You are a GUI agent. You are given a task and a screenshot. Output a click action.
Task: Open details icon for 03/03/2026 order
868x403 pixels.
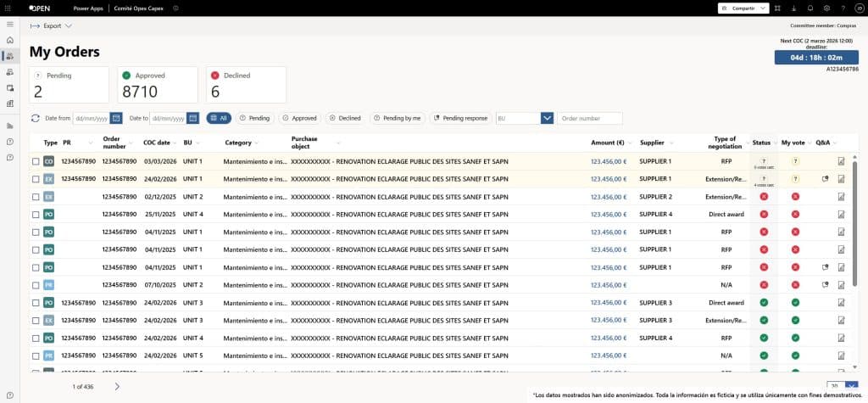(x=842, y=161)
